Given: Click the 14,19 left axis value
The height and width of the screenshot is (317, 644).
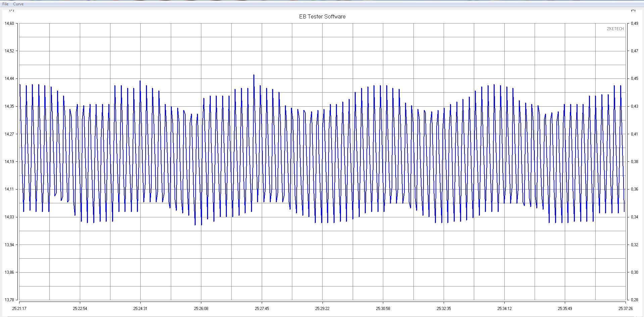Looking at the screenshot, I should (x=9, y=162).
